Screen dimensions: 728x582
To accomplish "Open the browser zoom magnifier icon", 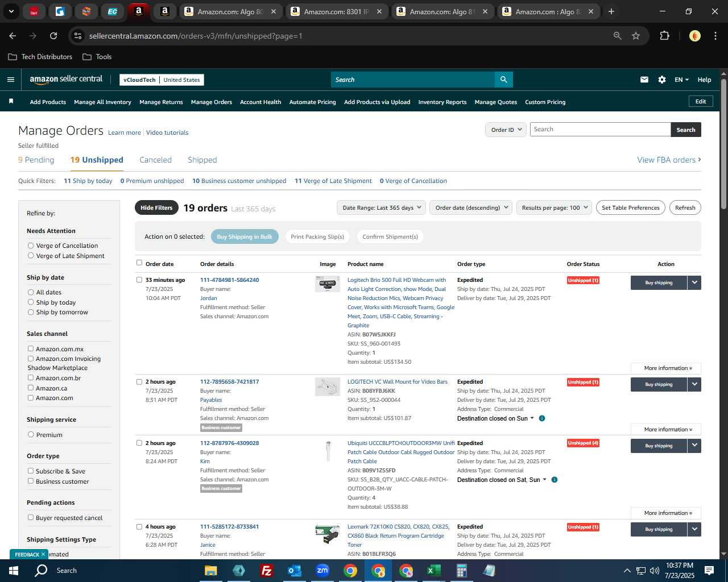I will coord(618,36).
